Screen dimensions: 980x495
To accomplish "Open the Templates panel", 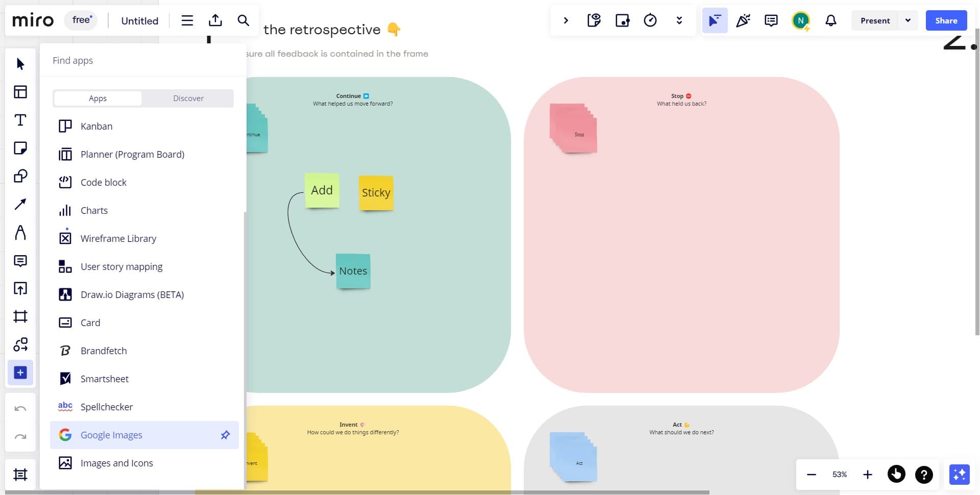I will pyautogui.click(x=20, y=92).
